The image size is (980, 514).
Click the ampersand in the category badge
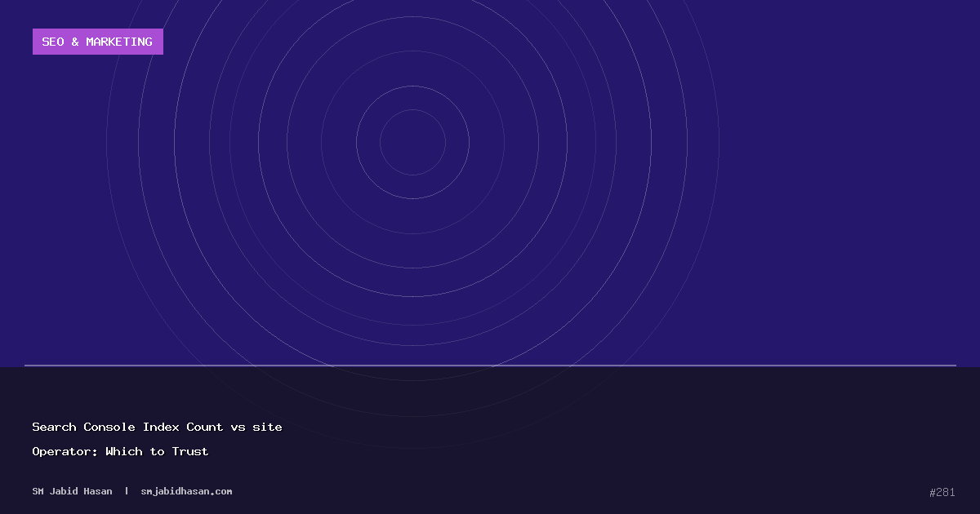click(x=75, y=42)
